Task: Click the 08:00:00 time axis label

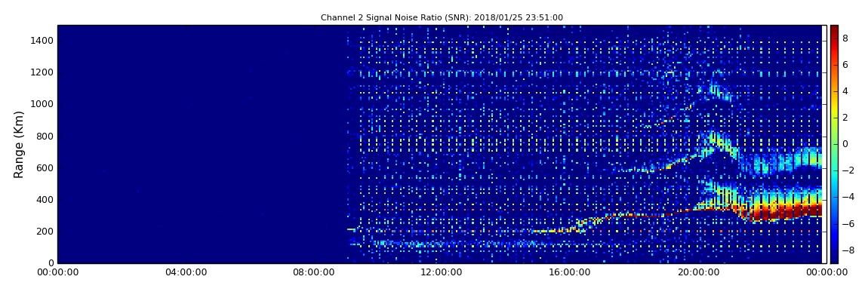Action: (x=312, y=272)
